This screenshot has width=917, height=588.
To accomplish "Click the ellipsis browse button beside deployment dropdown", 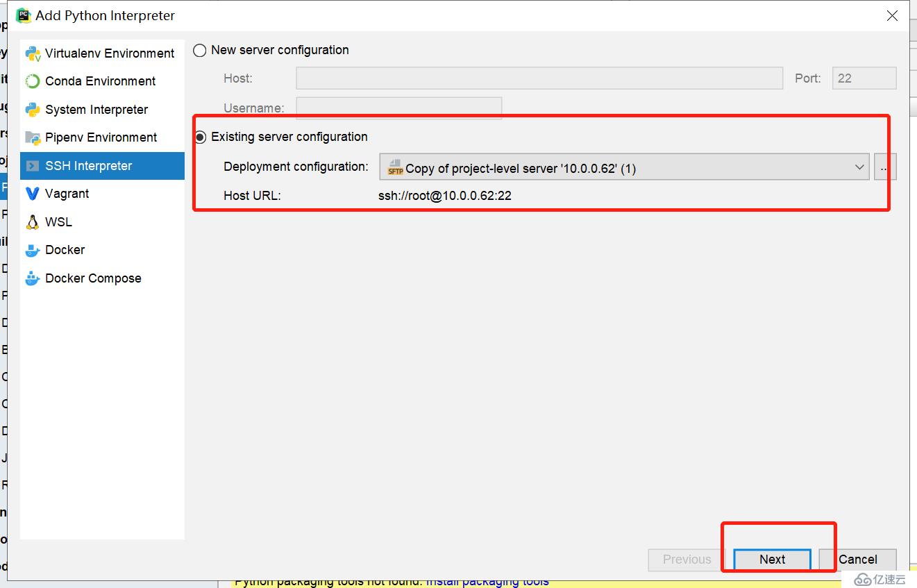I will tap(885, 167).
